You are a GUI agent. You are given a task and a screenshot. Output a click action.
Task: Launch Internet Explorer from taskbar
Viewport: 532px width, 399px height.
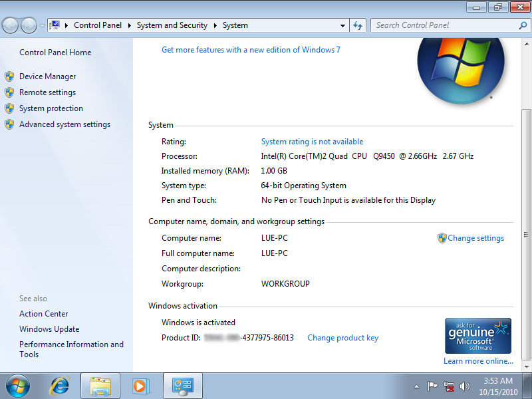pos(60,386)
